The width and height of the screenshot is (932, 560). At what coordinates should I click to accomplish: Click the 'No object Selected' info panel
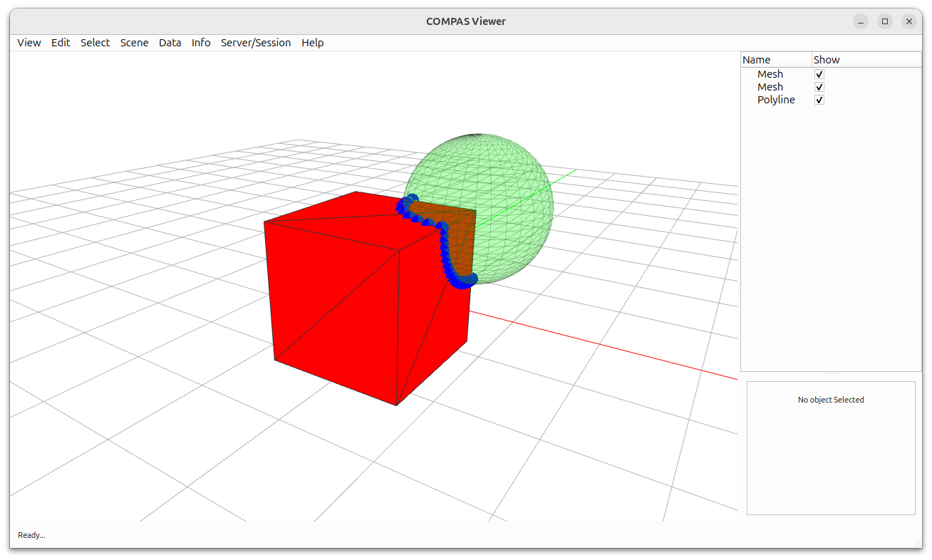(x=831, y=400)
